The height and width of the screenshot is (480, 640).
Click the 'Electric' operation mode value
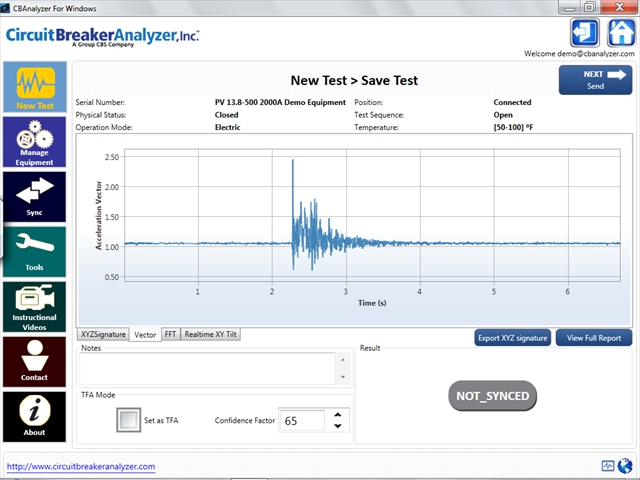pyautogui.click(x=227, y=127)
